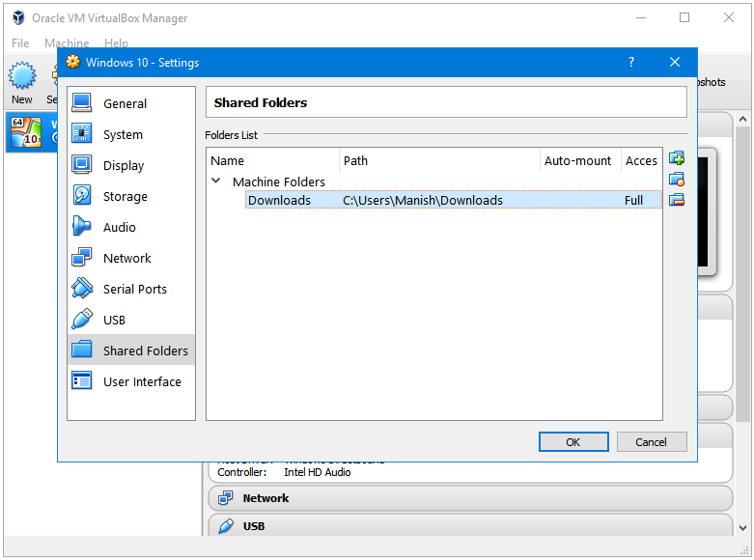Open the File menu

point(20,43)
